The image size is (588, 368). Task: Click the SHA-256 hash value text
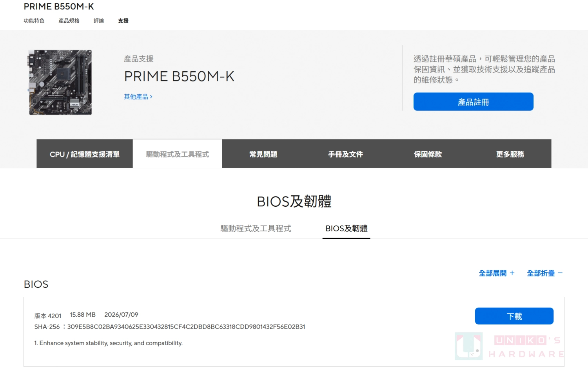click(186, 327)
